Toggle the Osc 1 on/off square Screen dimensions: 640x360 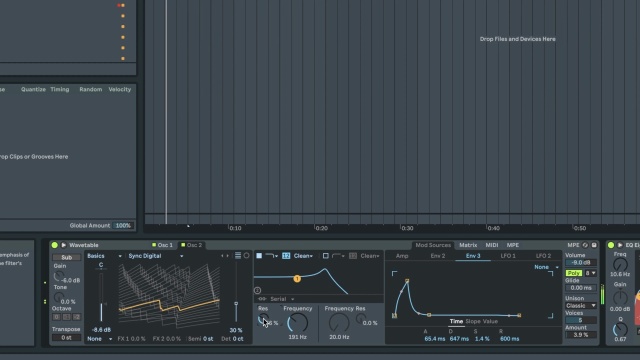coord(154,245)
